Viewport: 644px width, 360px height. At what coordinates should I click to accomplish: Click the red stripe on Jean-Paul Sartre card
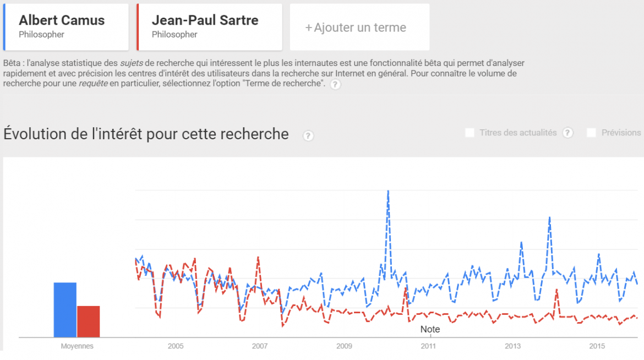[138, 27]
